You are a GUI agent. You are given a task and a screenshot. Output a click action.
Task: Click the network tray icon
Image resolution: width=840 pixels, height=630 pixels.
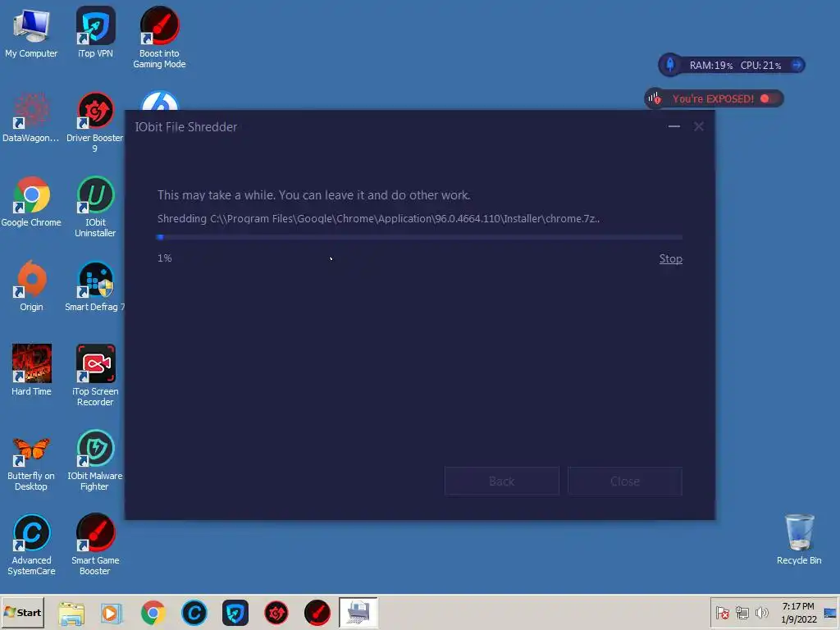click(x=742, y=613)
